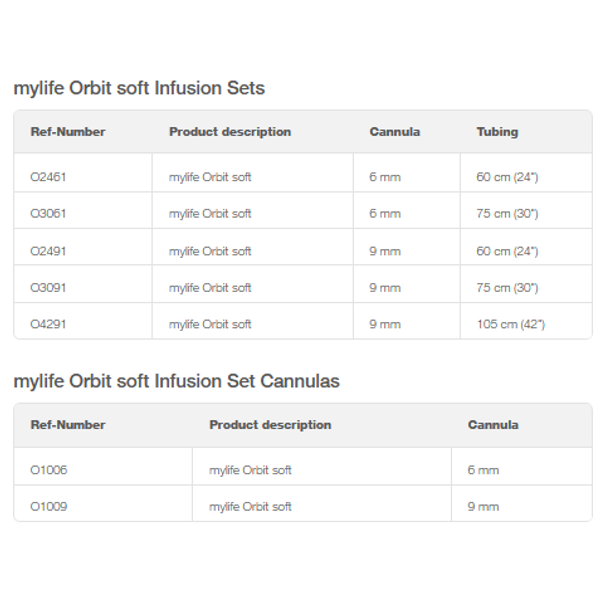The width and height of the screenshot is (600, 600).
Task: Click 60 cm (24") tubing in O2461 row
Action: pos(507,177)
